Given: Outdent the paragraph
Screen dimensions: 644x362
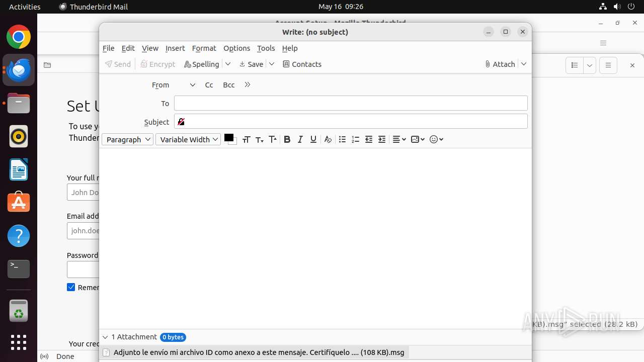Looking at the screenshot, I should pos(369,139).
